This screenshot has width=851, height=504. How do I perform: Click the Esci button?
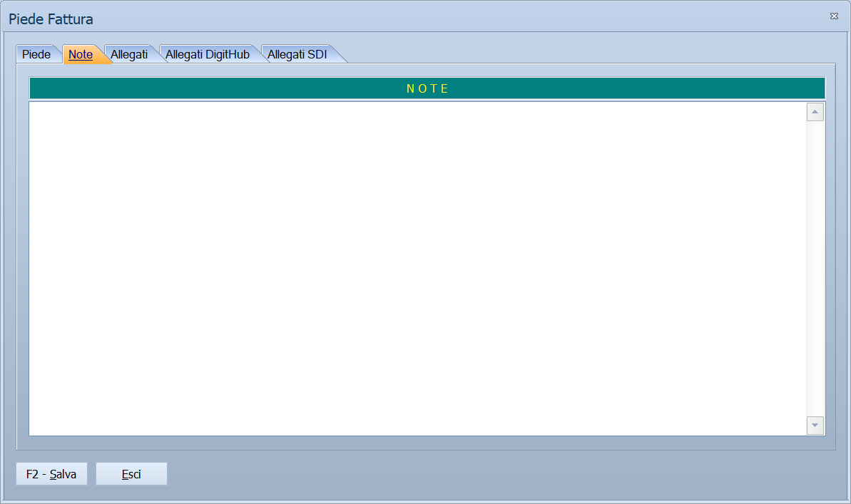[131, 473]
